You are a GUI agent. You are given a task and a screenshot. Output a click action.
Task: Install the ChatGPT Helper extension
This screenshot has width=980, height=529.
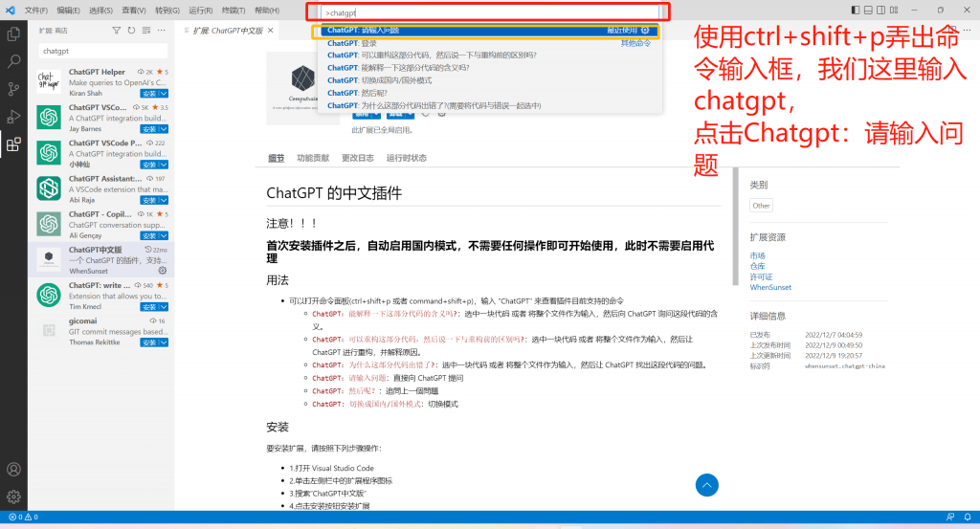pos(148,94)
